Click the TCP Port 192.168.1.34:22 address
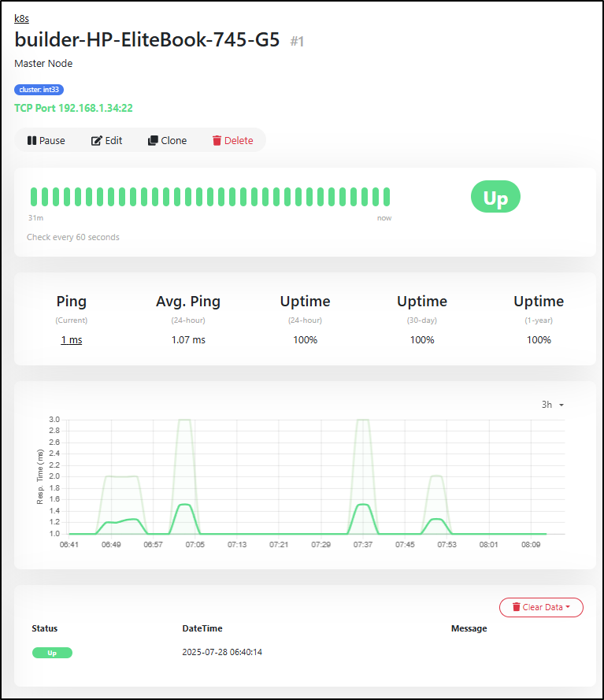Image resolution: width=604 pixels, height=700 pixels. (73, 108)
